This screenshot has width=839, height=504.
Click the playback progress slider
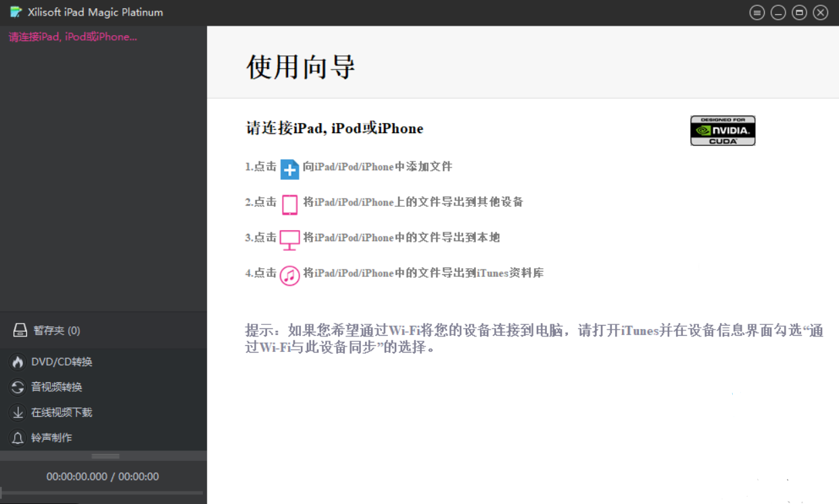click(101, 493)
